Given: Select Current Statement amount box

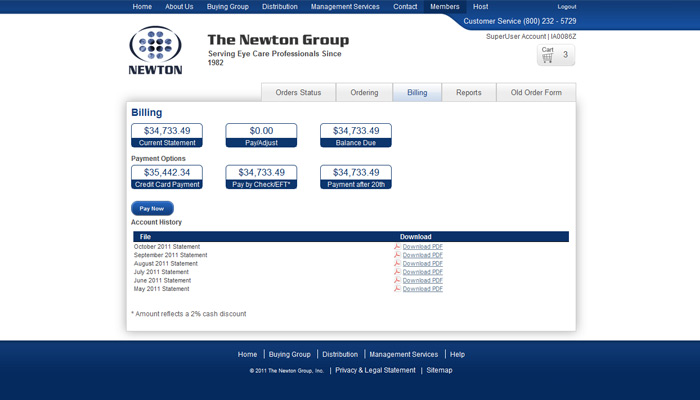Looking at the screenshot, I should point(167,135).
